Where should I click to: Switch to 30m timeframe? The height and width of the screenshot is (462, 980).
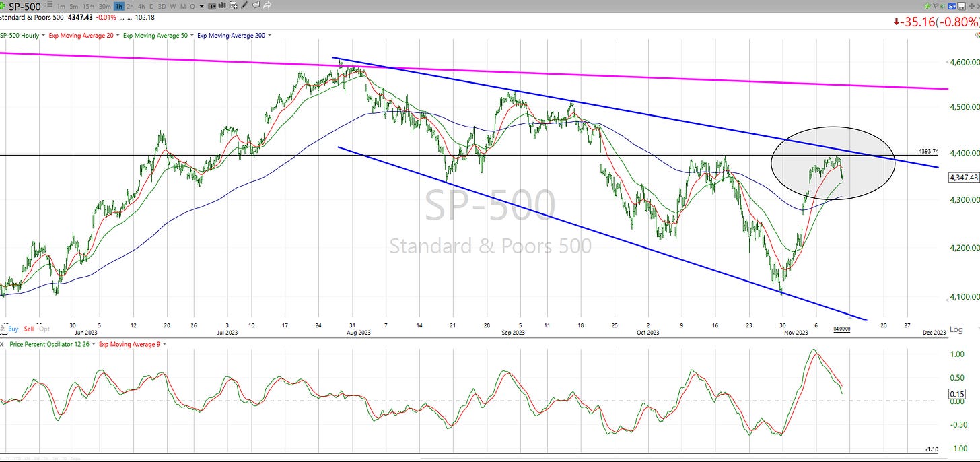click(x=104, y=7)
